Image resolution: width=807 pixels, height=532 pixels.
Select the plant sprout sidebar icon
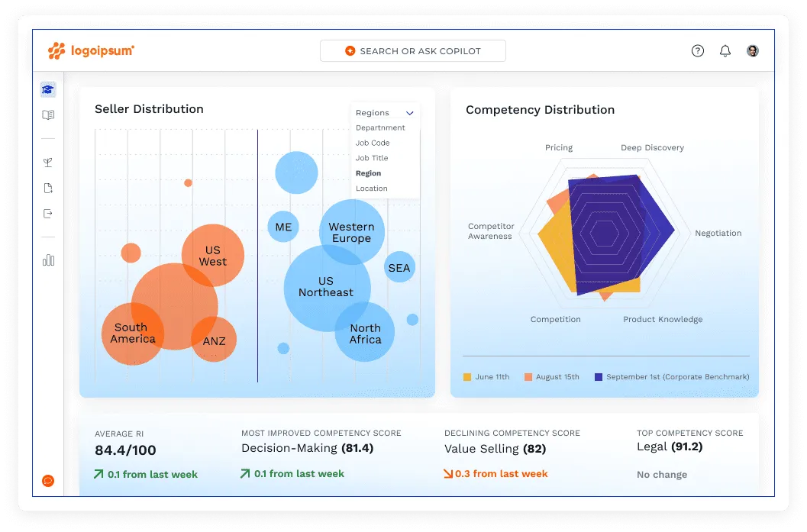(x=48, y=163)
